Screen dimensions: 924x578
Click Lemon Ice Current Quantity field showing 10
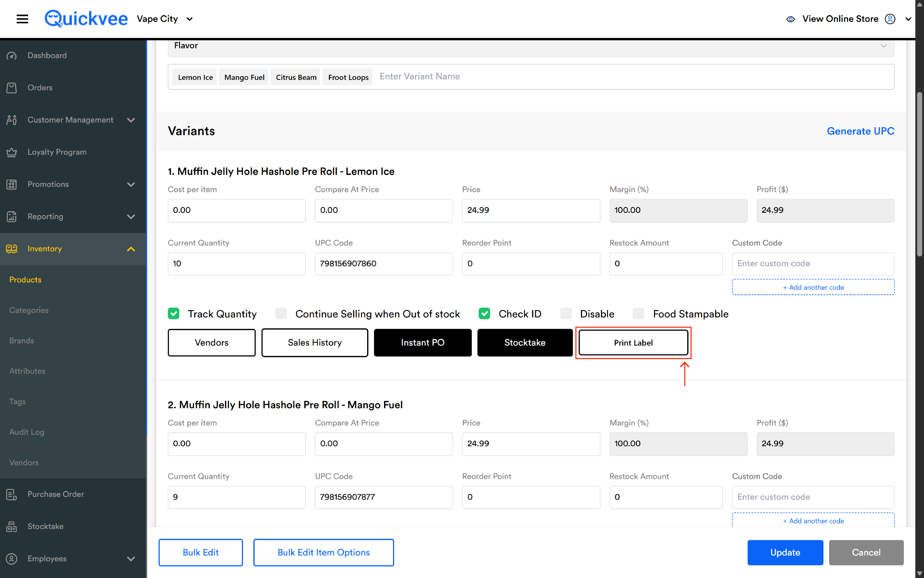236,263
